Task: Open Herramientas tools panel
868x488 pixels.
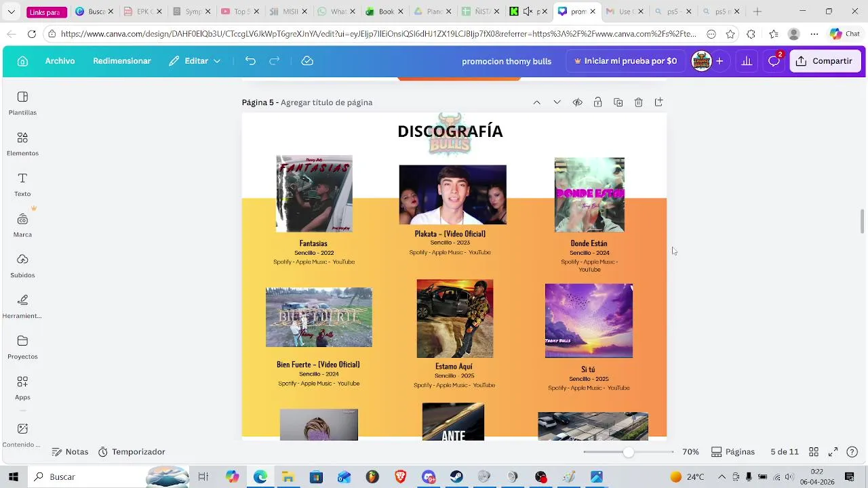Action: [x=22, y=307]
